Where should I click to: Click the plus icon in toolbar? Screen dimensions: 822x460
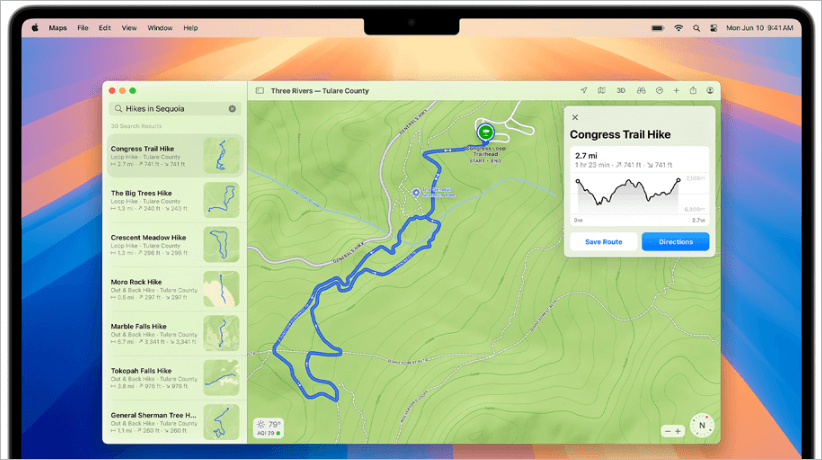(x=676, y=90)
